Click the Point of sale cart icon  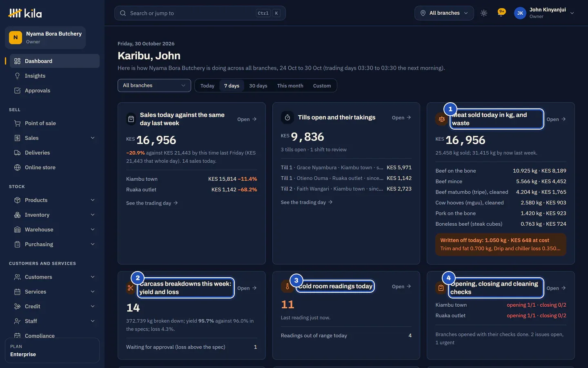coord(17,123)
